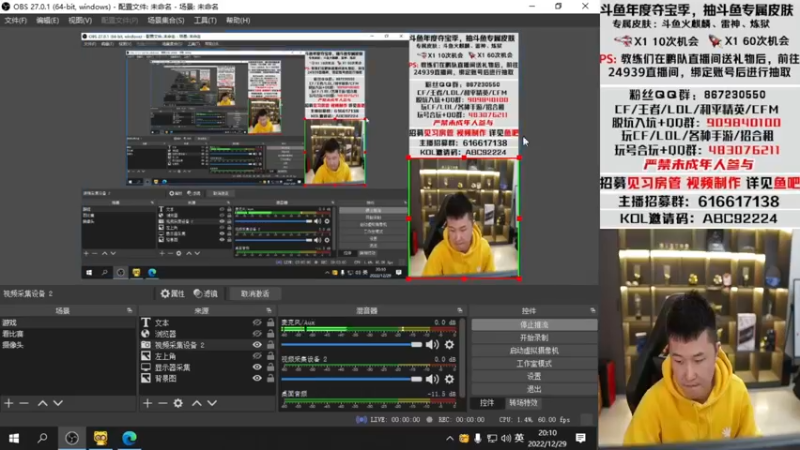Float the 混音器 dock panel
Viewport: 800px width, 450px height.
[460, 310]
